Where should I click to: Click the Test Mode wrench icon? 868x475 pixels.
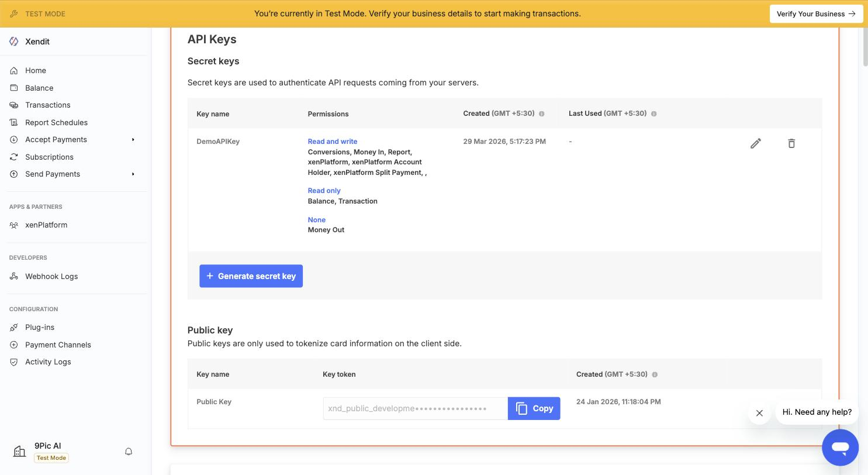pos(14,13)
